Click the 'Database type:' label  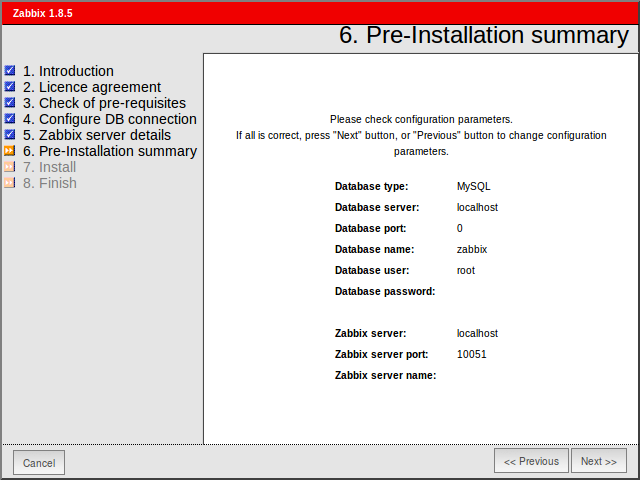(x=371, y=186)
